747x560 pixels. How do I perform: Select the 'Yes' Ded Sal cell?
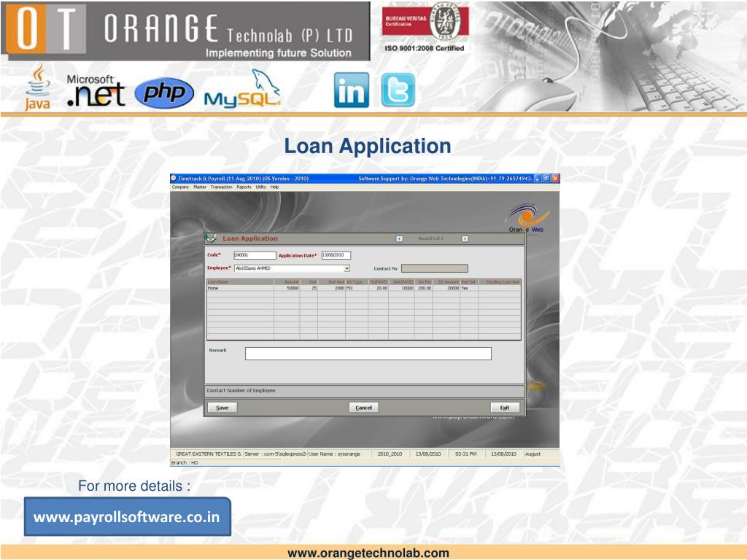[x=469, y=288]
